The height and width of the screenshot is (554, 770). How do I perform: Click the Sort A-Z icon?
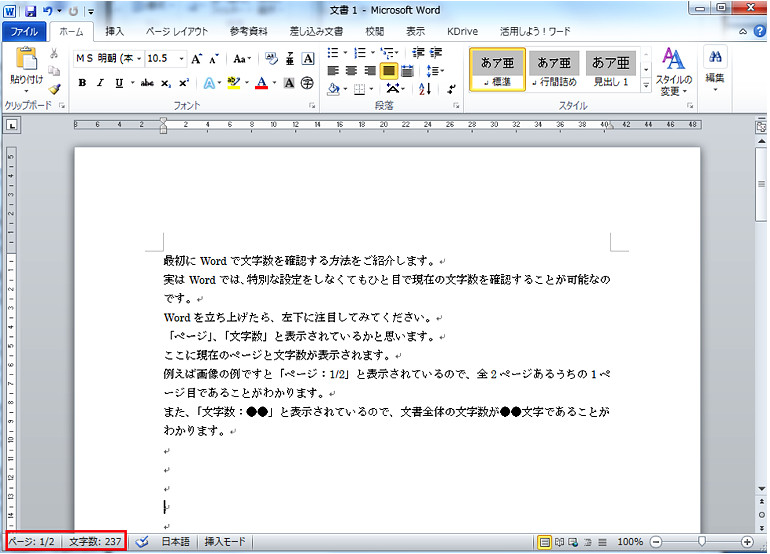pos(425,89)
